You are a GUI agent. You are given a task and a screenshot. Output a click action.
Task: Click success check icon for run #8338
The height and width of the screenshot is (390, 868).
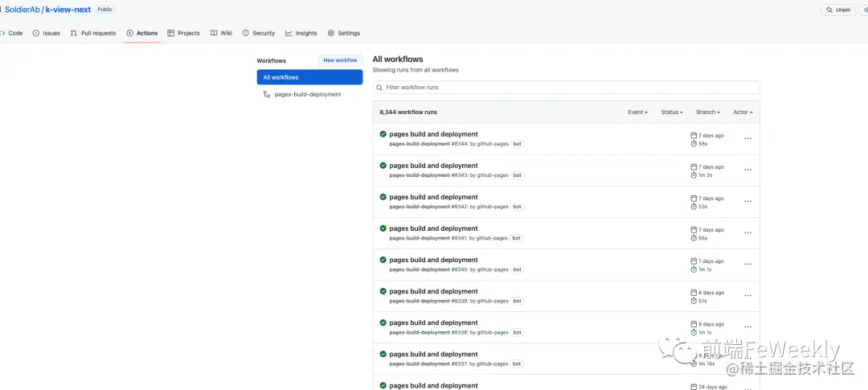[x=383, y=322]
